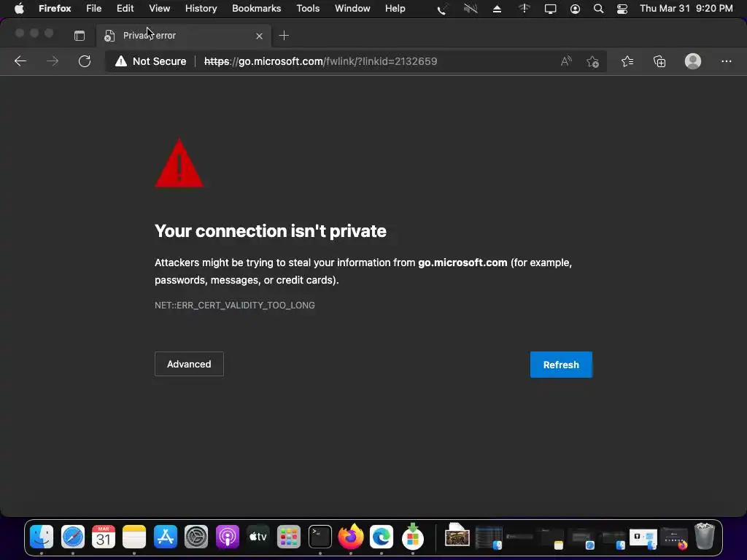
Task: Open the View menu
Action: pyautogui.click(x=159, y=9)
